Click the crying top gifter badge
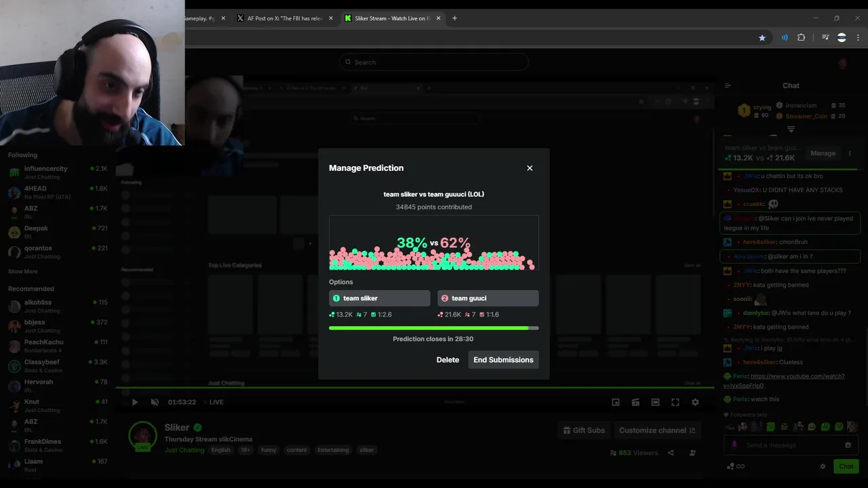This screenshot has height=488, width=868. pos(744,110)
